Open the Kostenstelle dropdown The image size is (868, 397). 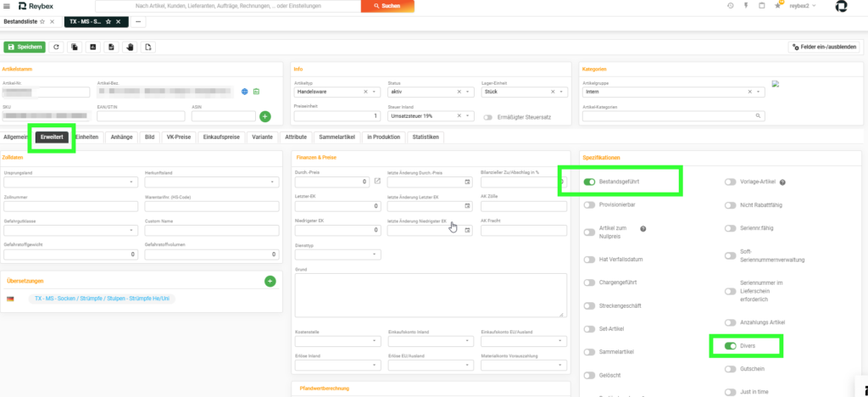(x=337, y=341)
